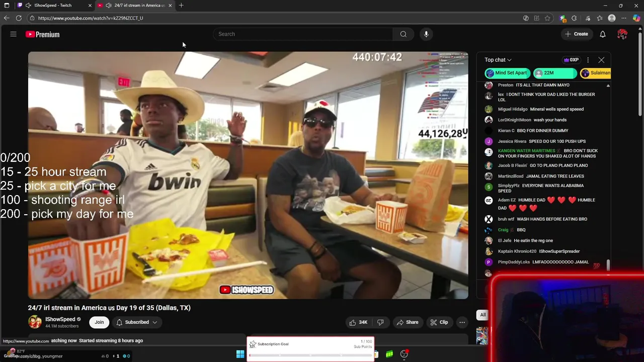Click the Share button

407,322
